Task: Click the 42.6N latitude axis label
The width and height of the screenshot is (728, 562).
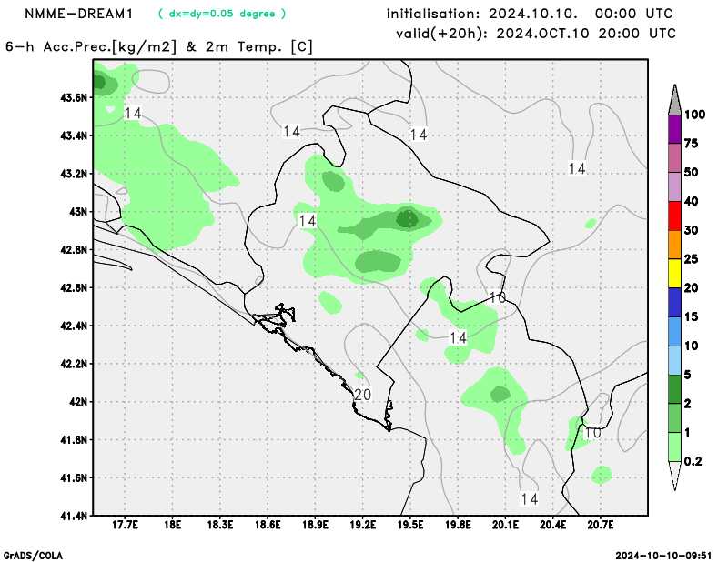Action: tap(74, 287)
